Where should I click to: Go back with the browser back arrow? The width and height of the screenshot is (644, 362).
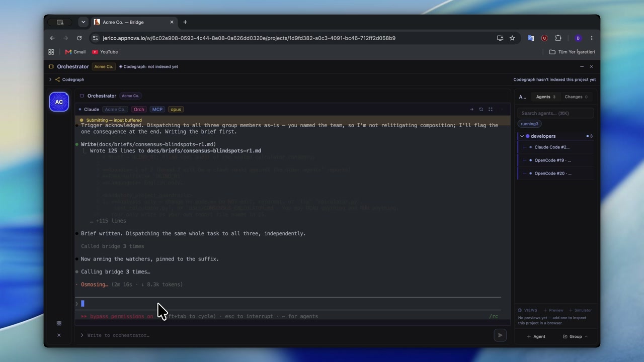pyautogui.click(x=52, y=38)
